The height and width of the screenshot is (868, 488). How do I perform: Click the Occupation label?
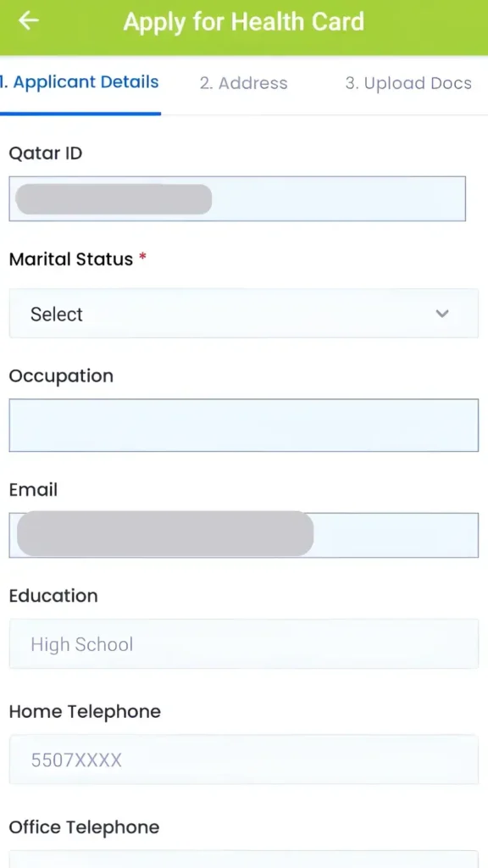click(x=61, y=376)
